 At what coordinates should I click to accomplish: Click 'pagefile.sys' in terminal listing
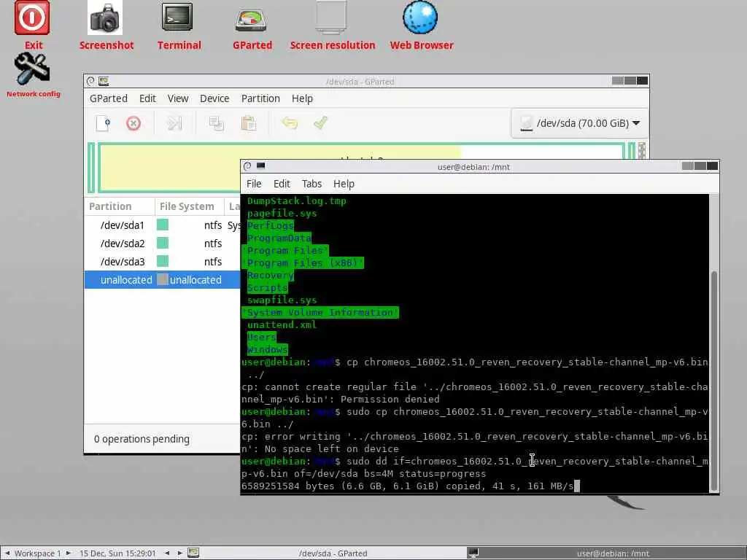pyautogui.click(x=282, y=214)
